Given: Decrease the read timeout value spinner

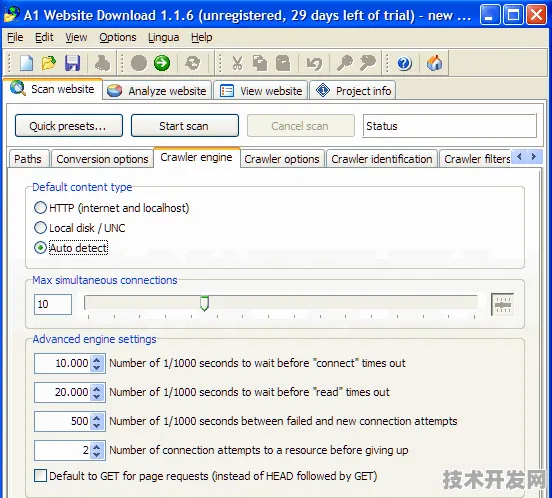Looking at the screenshot, I should [x=97, y=397].
